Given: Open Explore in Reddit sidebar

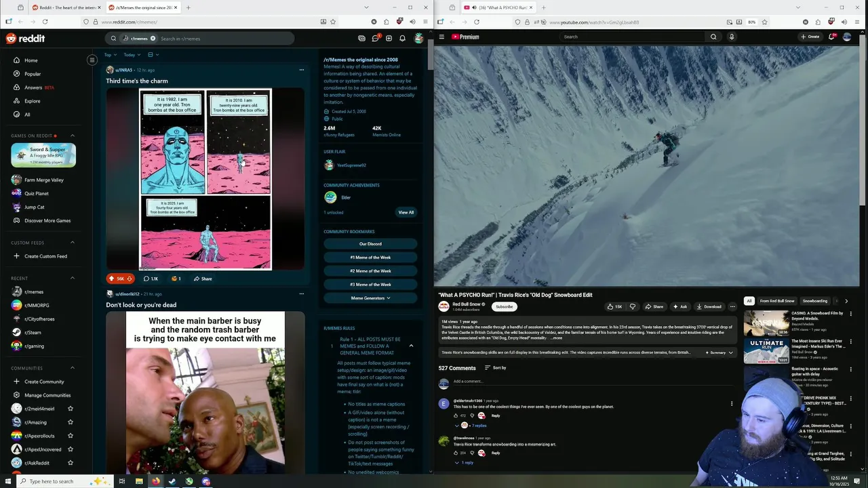Looking at the screenshot, I should click(x=32, y=101).
